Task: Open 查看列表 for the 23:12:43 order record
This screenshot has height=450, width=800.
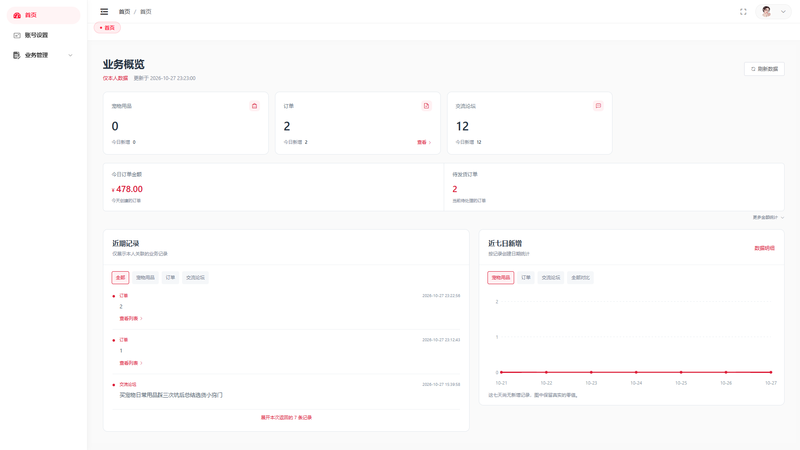Action: 131,363
